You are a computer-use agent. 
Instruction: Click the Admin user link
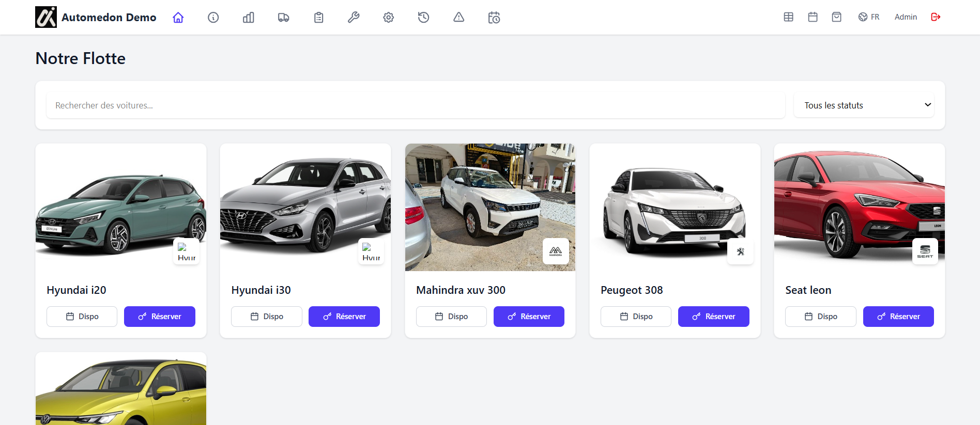click(x=906, y=17)
